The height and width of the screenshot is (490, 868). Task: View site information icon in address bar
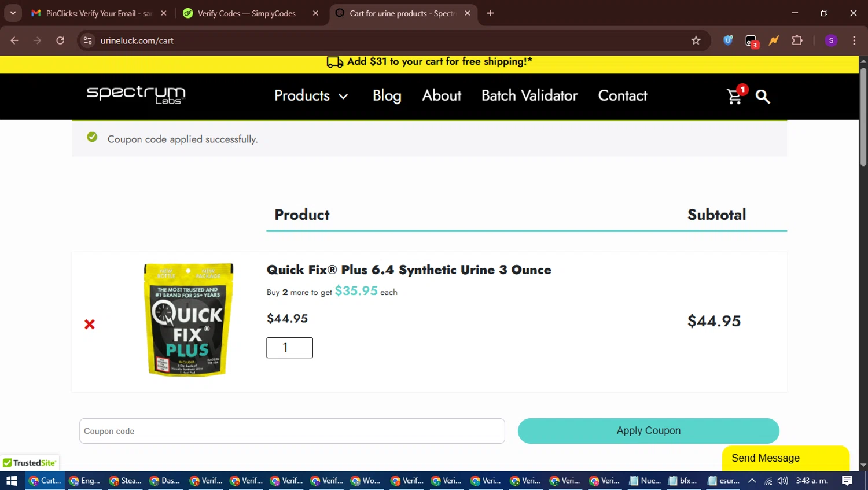click(87, 40)
